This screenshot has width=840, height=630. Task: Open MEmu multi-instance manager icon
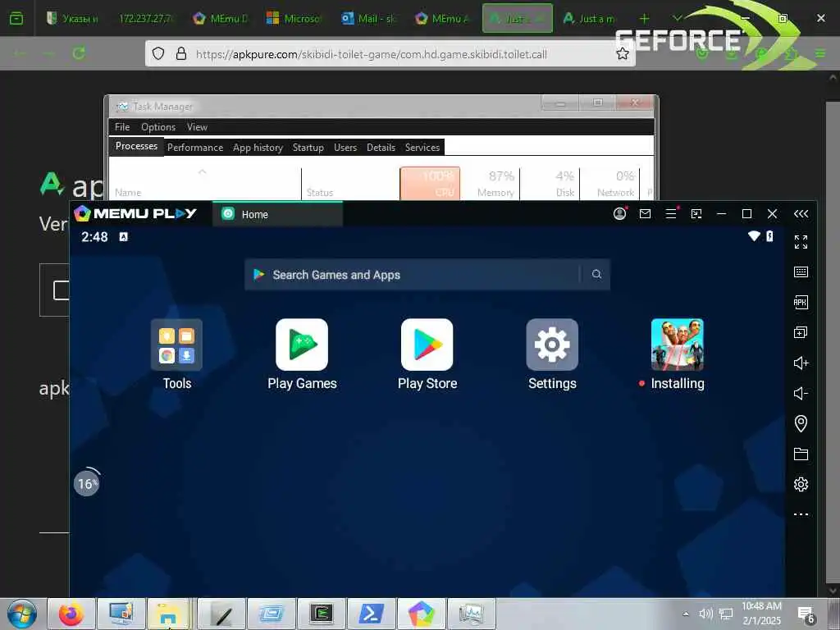(801, 333)
